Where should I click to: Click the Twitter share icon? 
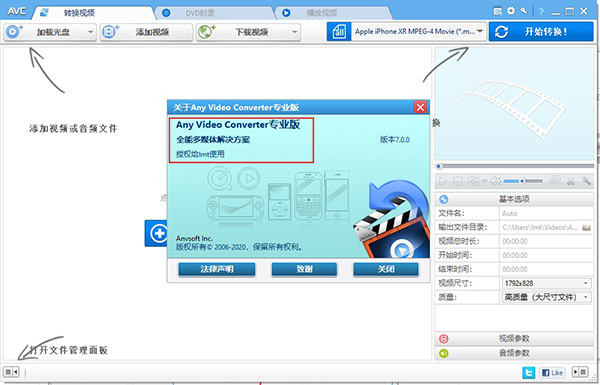(x=529, y=372)
